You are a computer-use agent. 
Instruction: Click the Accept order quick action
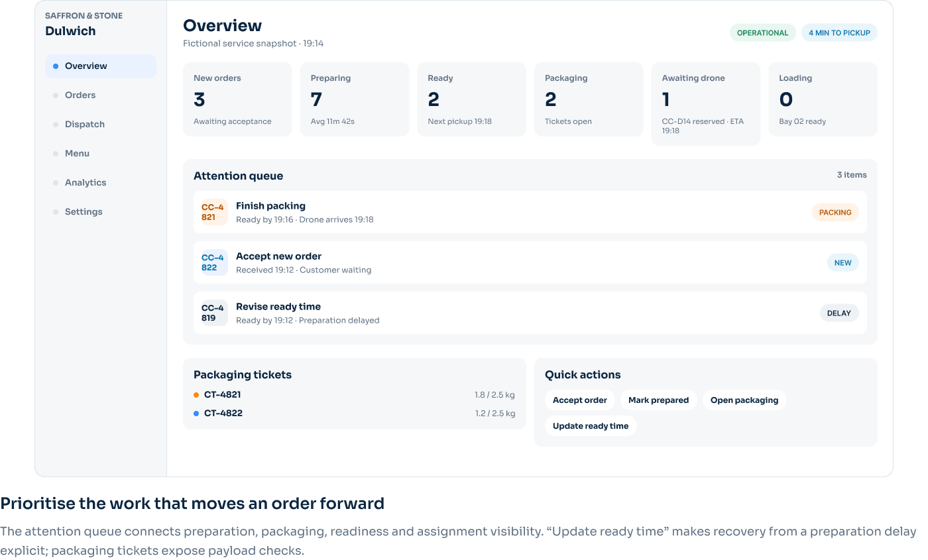580,400
